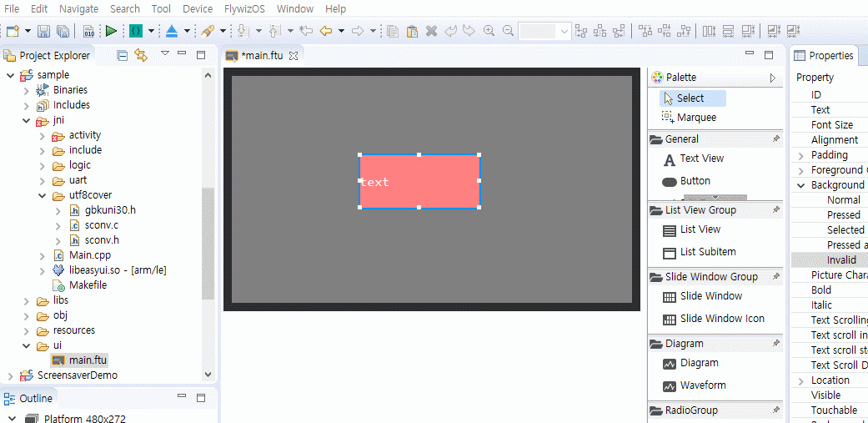
Task: Run the project with green play icon
Action: pos(111,30)
